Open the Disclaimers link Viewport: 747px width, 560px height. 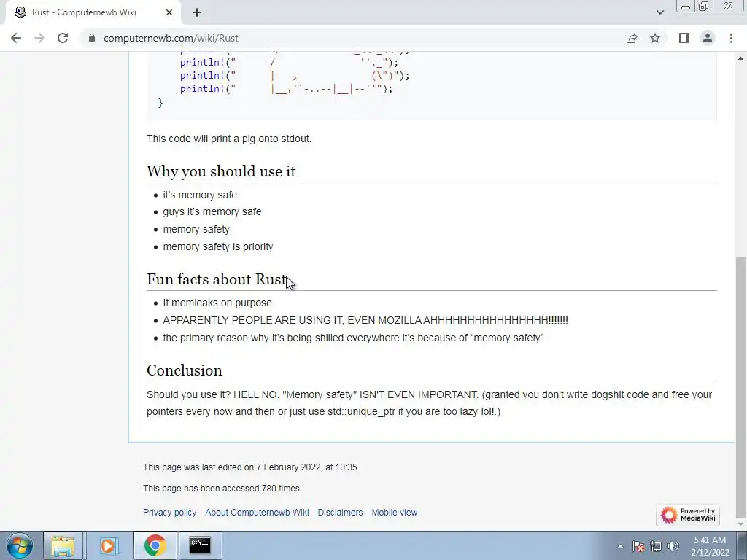(x=340, y=513)
